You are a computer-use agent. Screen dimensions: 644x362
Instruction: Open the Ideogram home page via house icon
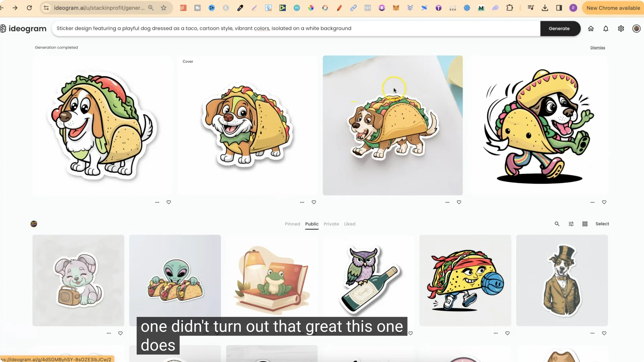tap(591, 28)
